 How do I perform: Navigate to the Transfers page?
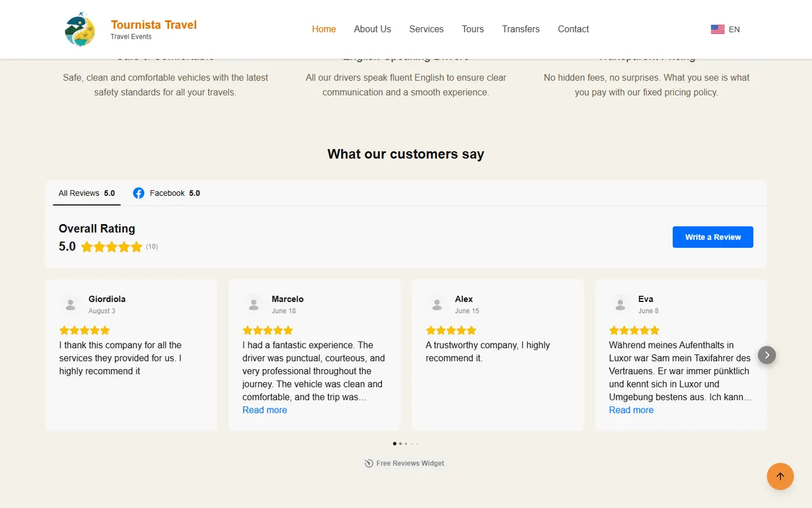[521, 29]
